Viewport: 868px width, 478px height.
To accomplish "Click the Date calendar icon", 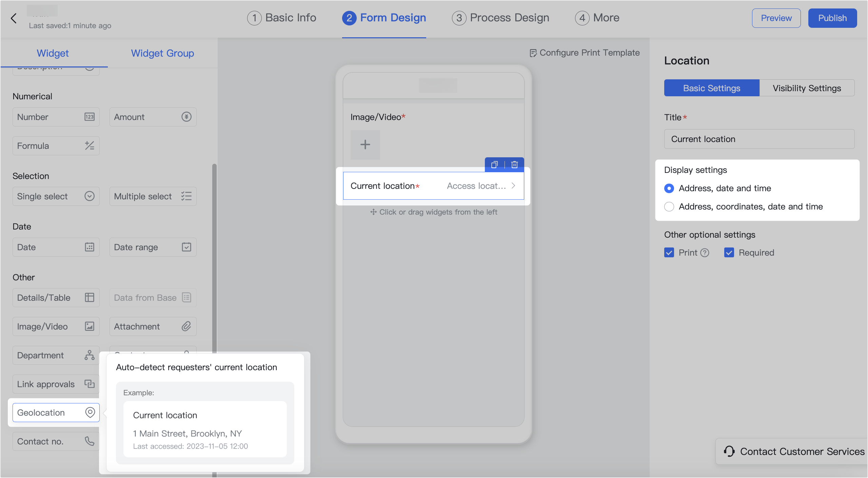I will (x=89, y=247).
